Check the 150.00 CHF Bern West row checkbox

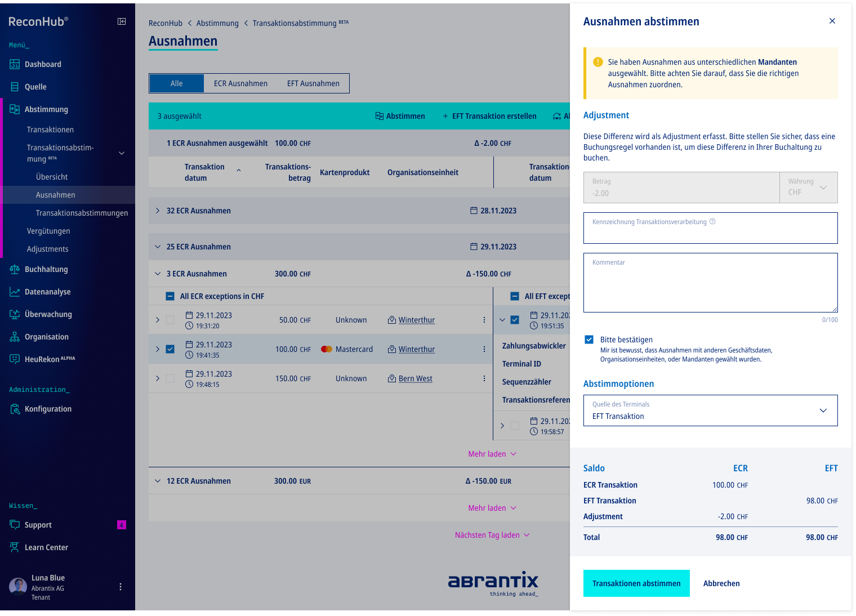pyautogui.click(x=170, y=378)
